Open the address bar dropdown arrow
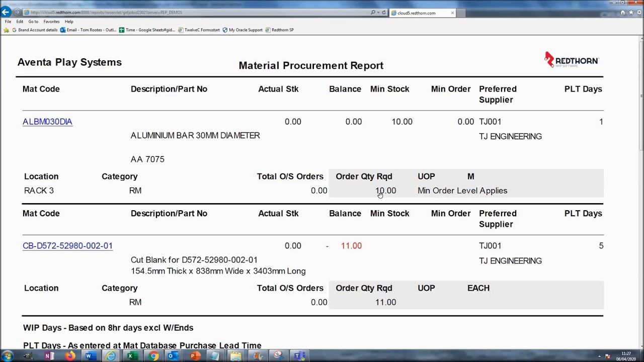644x362 pixels. click(x=378, y=13)
